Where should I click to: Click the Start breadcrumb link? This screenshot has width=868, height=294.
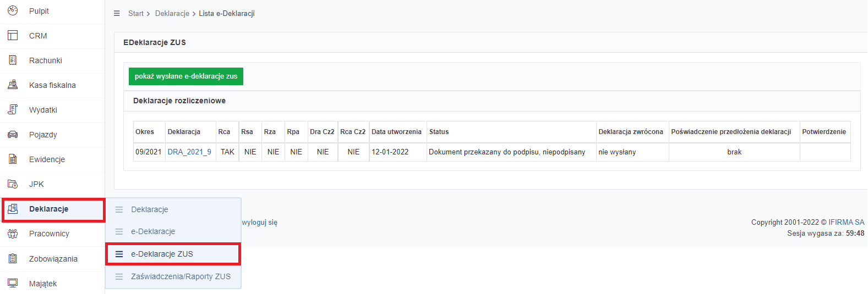136,13
